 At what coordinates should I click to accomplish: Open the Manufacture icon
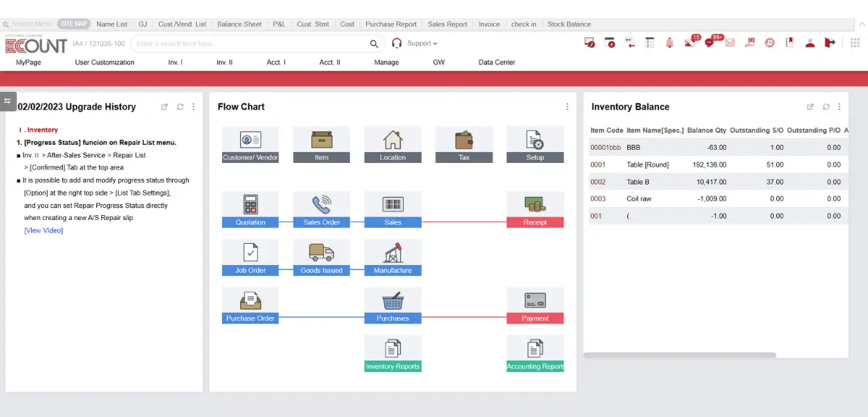393,258
